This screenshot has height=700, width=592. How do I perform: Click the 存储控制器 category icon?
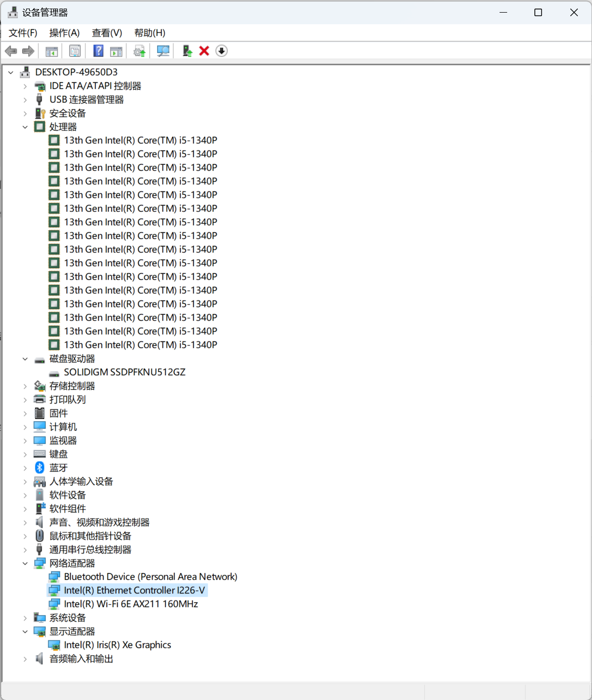click(39, 386)
